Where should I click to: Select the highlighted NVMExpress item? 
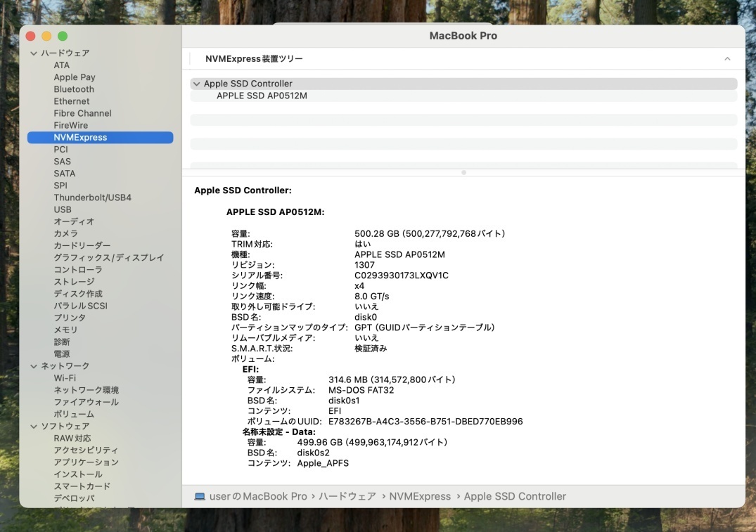[x=101, y=137]
